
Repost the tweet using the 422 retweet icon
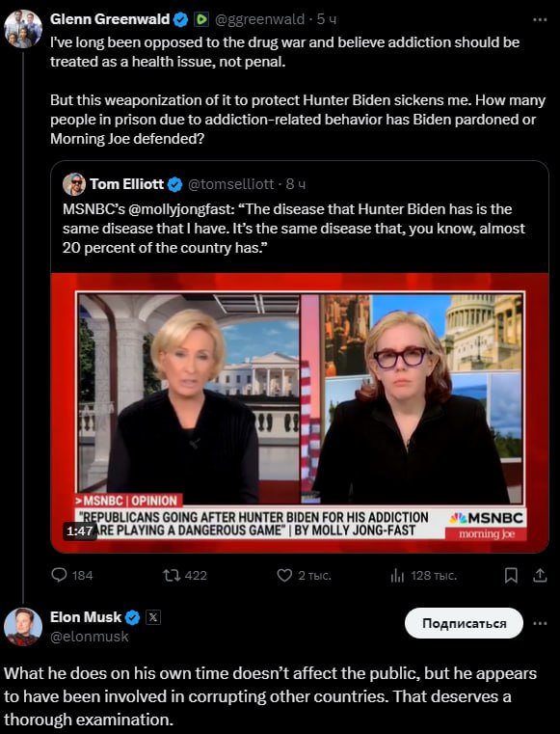(x=172, y=575)
